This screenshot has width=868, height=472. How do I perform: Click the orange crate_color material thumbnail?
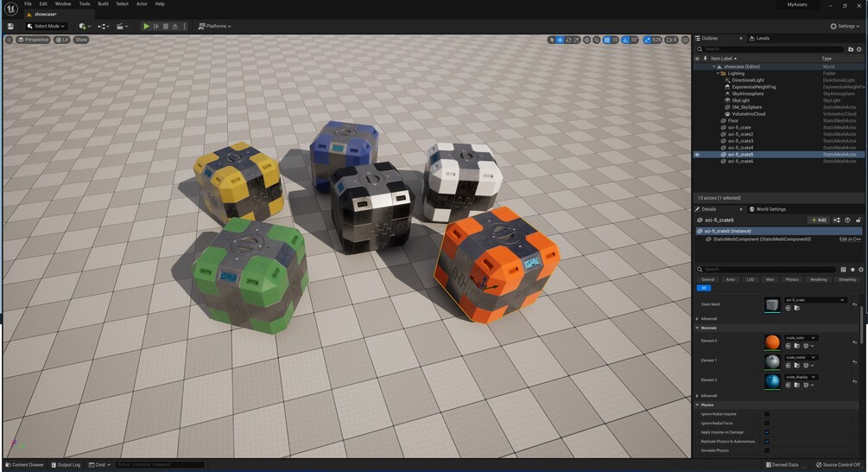click(x=771, y=341)
